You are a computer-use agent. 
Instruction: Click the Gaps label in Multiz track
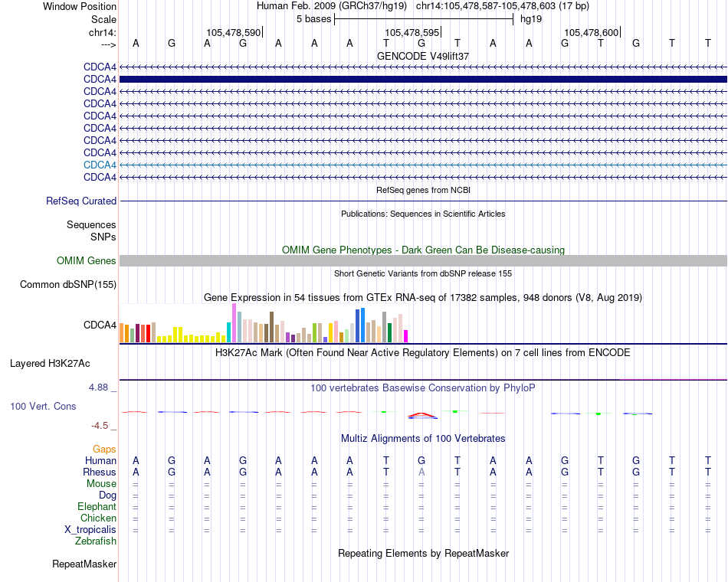coord(104,449)
